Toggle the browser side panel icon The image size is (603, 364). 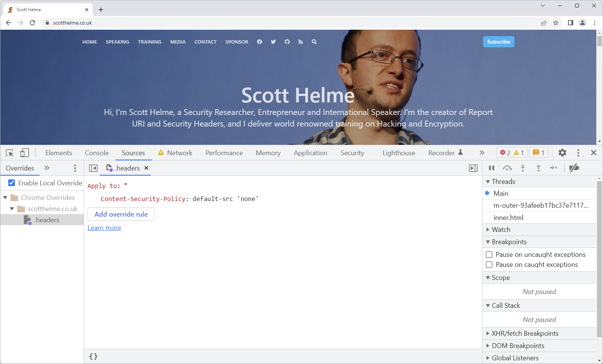pos(570,23)
